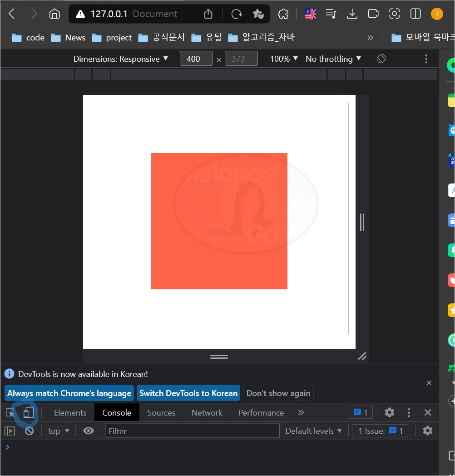Viewport: 455px width, 476px height.
Task: Open the project bookmarks folder
Action: point(112,38)
